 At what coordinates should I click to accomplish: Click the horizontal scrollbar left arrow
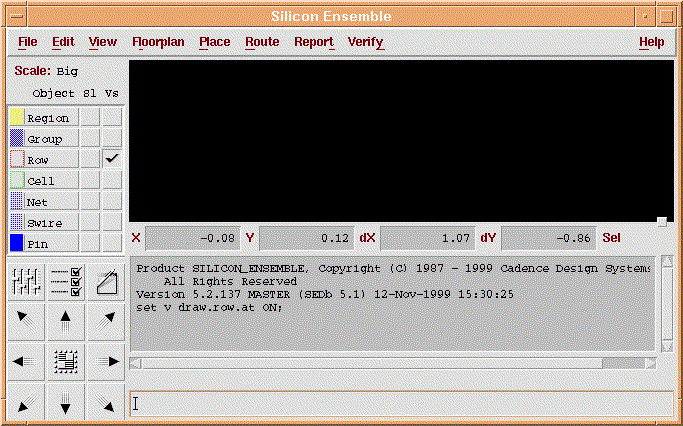[x=135, y=363]
